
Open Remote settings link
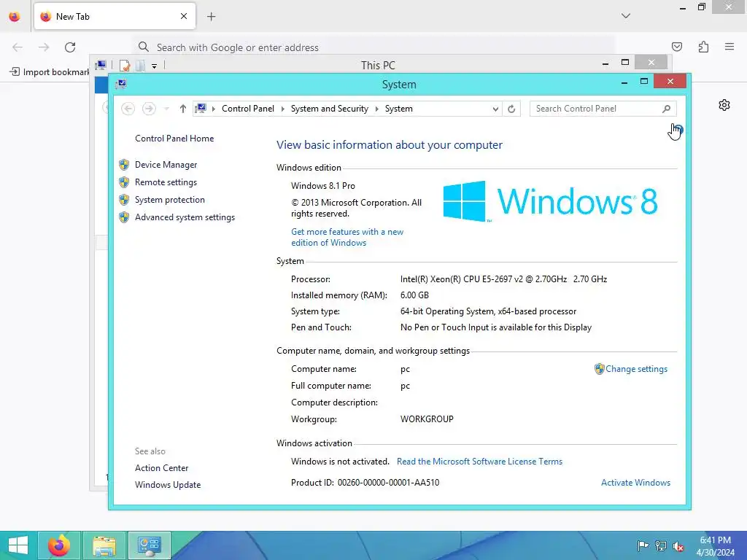pyautogui.click(x=166, y=182)
